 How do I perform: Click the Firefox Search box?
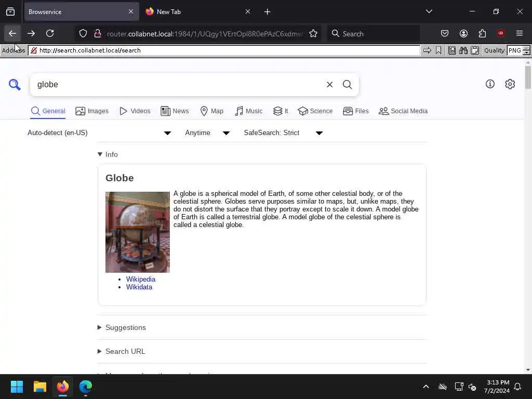coord(373,34)
